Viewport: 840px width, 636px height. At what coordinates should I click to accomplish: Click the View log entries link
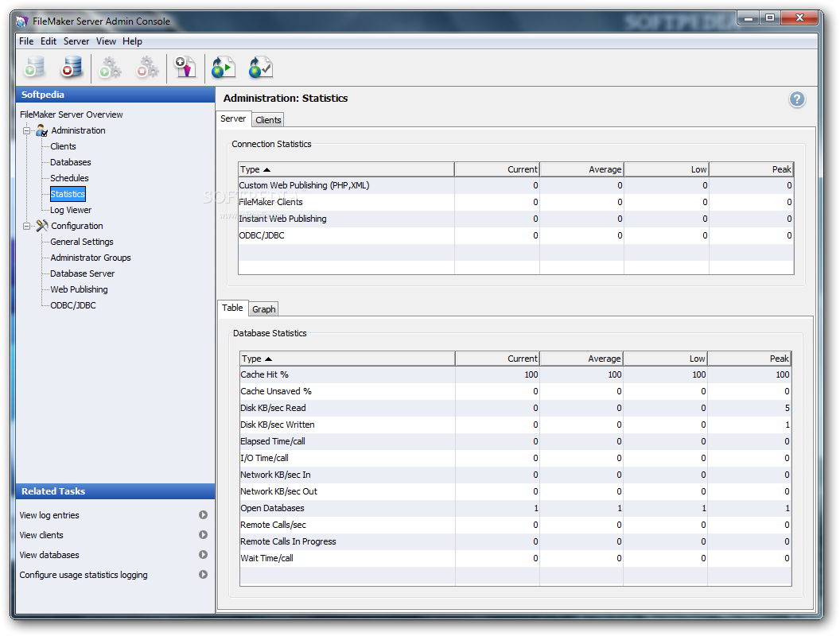pos(49,515)
